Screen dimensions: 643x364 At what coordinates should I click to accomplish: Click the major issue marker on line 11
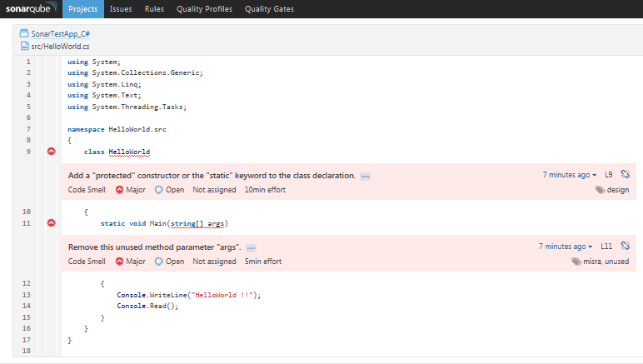(52, 223)
